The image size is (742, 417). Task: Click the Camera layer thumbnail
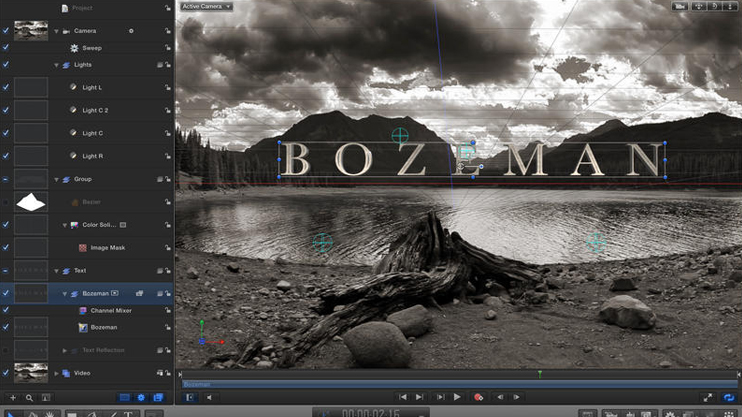click(31, 31)
